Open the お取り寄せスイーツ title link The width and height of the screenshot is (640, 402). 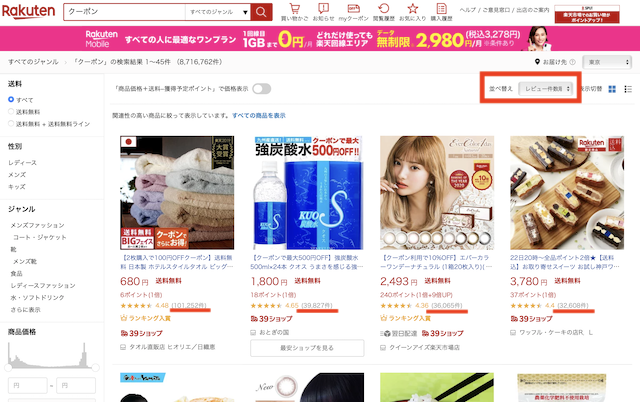(x=565, y=262)
